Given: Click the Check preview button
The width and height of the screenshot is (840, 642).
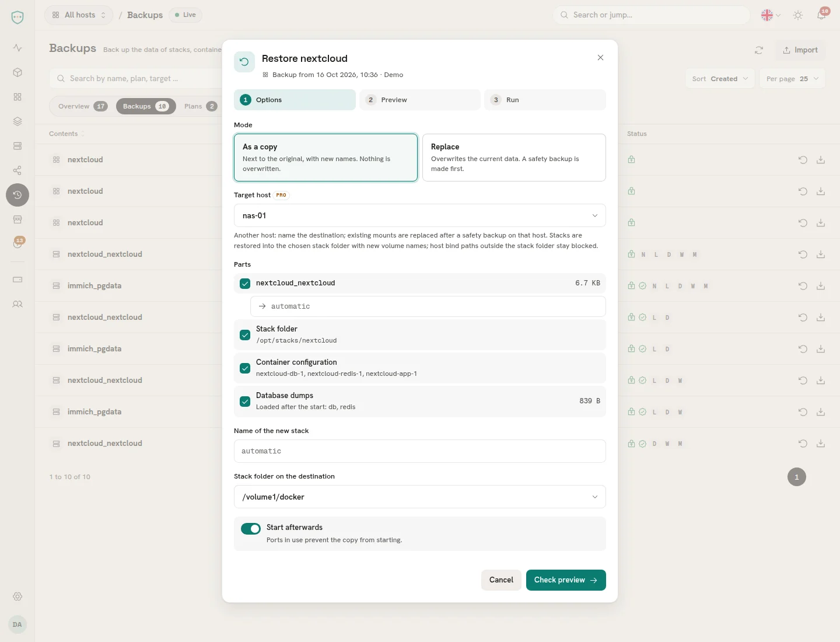Looking at the screenshot, I should pyautogui.click(x=566, y=580).
